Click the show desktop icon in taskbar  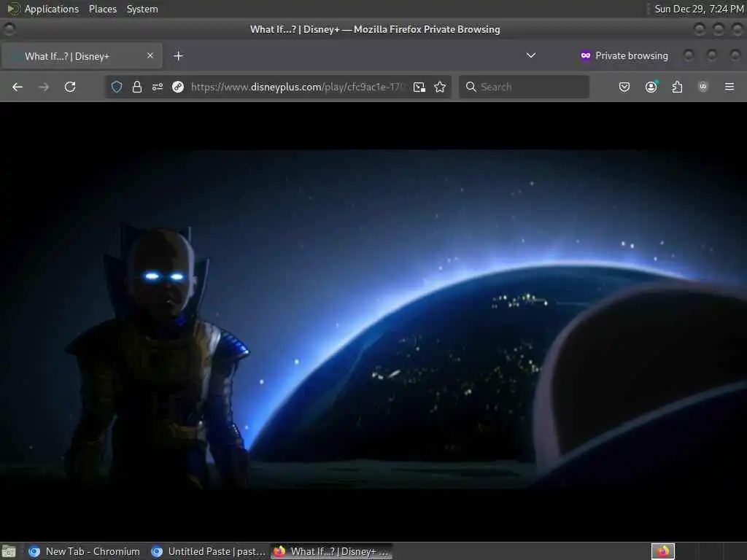click(9, 551)
